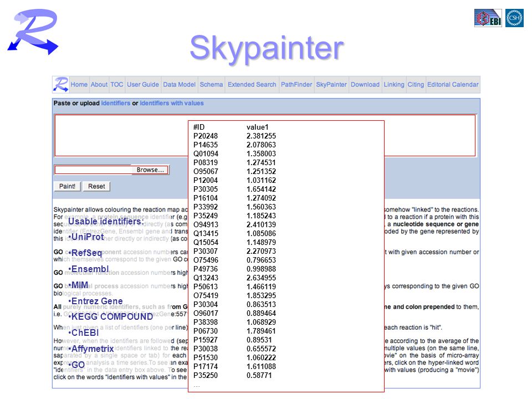Click the EBI logo
This screenshot has width=532, height=399.
point(488,18)
